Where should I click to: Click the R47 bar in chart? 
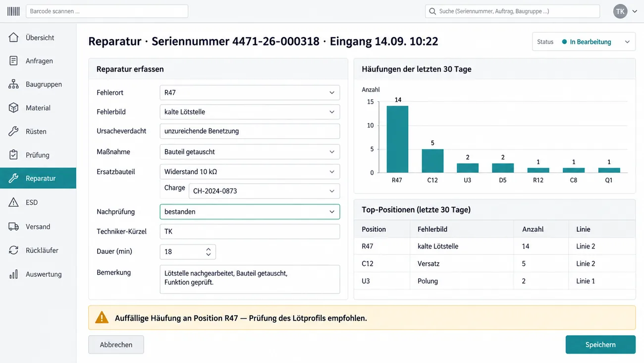tap(397, 139)
